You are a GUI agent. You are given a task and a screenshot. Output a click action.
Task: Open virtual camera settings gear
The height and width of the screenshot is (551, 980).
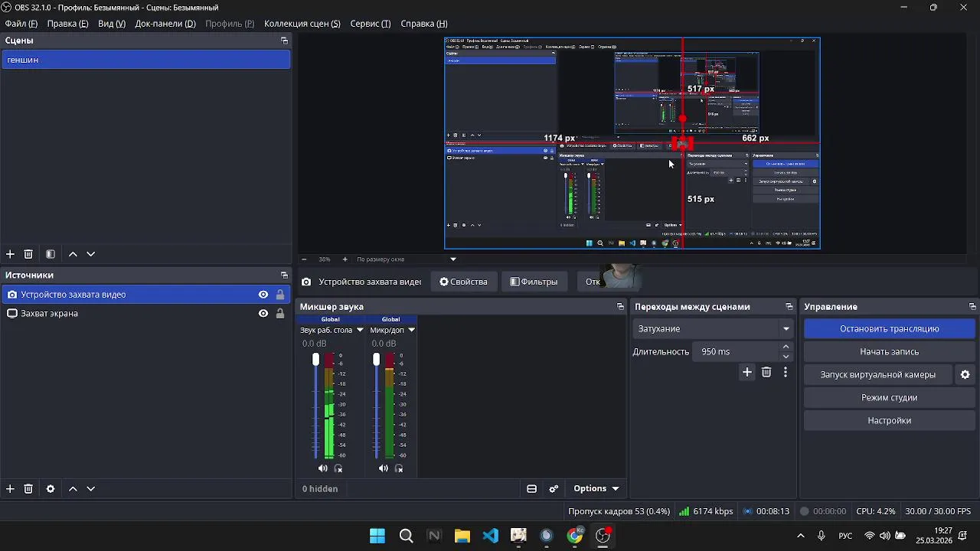pos(965,375)
